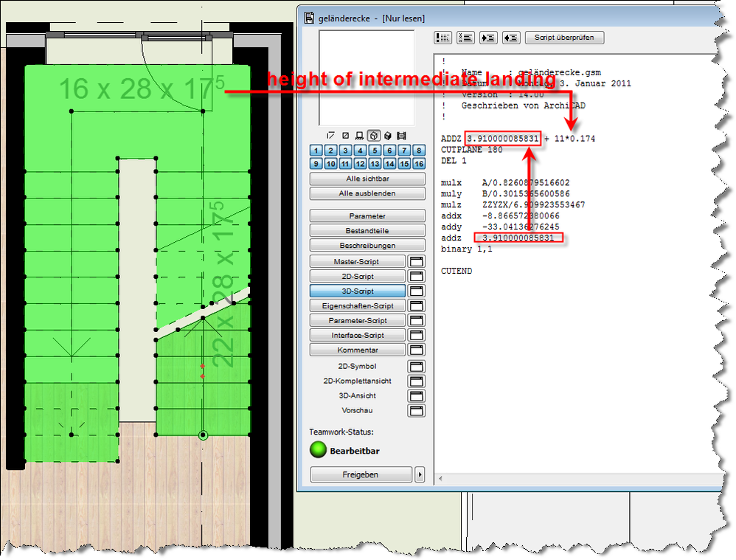Select the preview picture film icon
The height and width of the screenshot is (560, 736).
tap(401, 136)
